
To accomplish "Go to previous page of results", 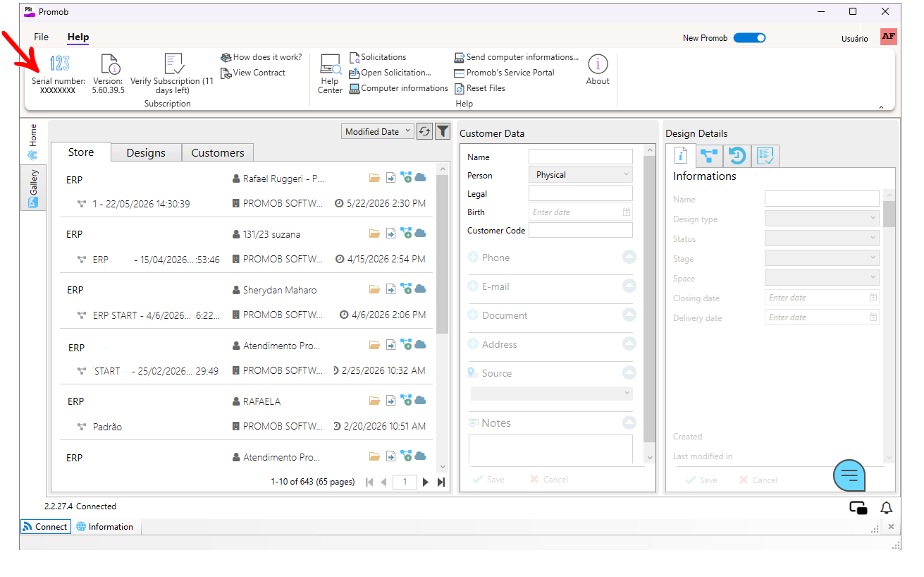I will point(383,482).
